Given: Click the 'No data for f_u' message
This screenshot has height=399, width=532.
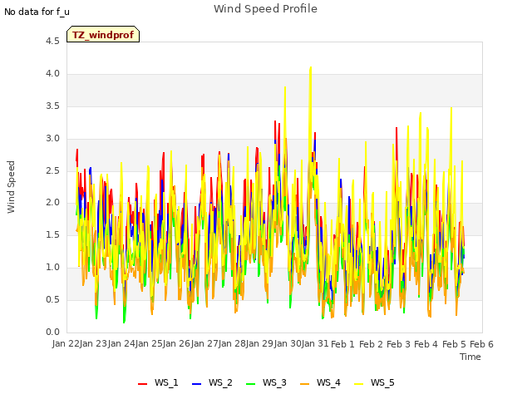Looking at the screenshot, I should (37, 12).
